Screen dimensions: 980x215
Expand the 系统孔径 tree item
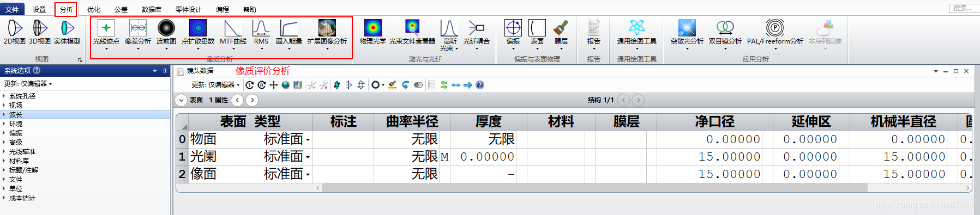pyautogui.click(x=4, y=96)
